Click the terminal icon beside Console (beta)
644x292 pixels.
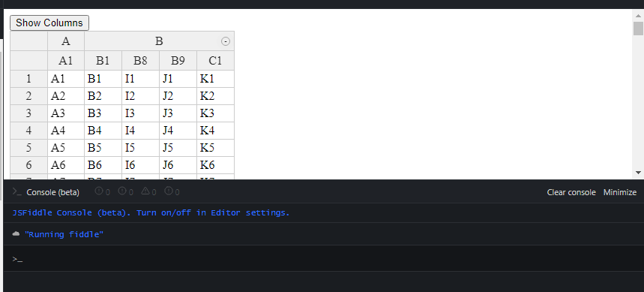tap(16, 191)
